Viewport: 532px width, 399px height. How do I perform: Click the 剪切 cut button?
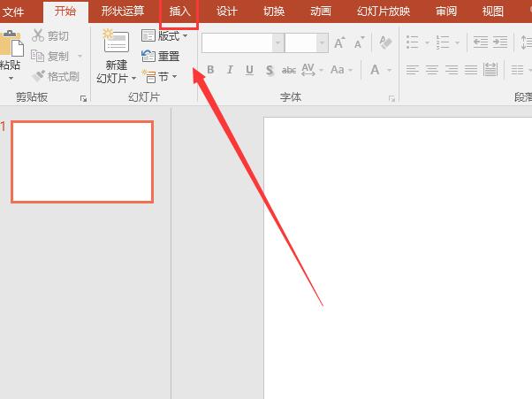(x=50, y=35)
